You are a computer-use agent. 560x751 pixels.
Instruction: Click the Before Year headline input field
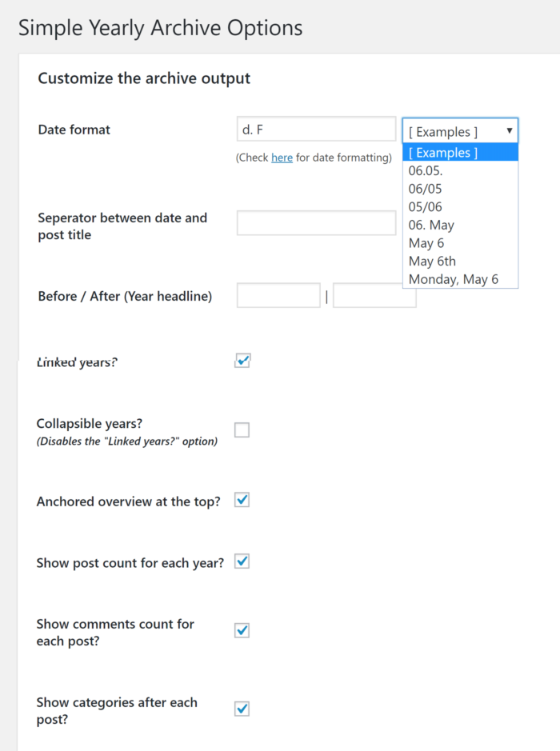[x=278, y=295]
